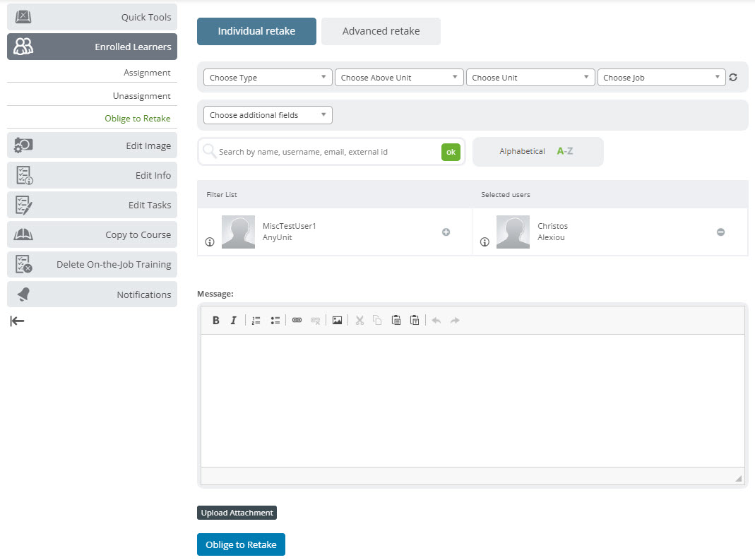Screen dimensions: 755x560
Task: Click the Quick Tools sidebar icon
Action: pos(23,17)
